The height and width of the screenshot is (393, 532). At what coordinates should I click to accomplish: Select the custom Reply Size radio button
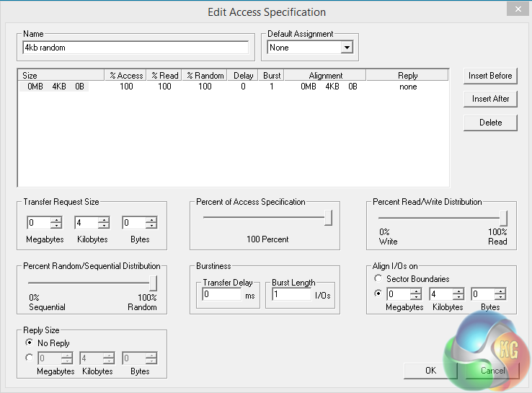pos(29,358)
